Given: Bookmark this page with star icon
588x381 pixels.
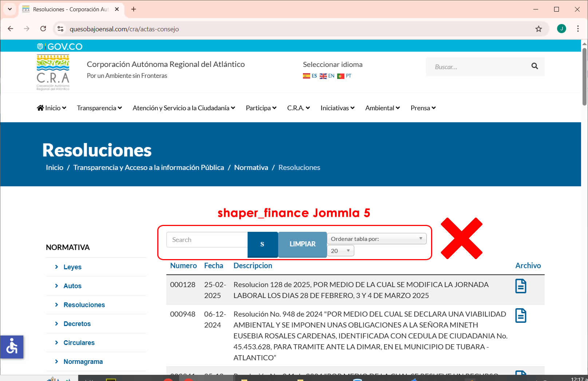Looking at the screenshot, I should coord(538,29).
